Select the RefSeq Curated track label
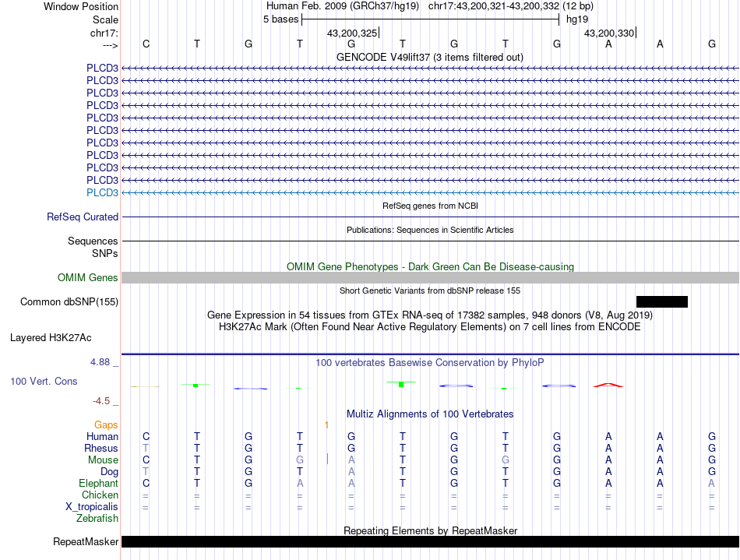740x560 pixels. click(83, 217)
